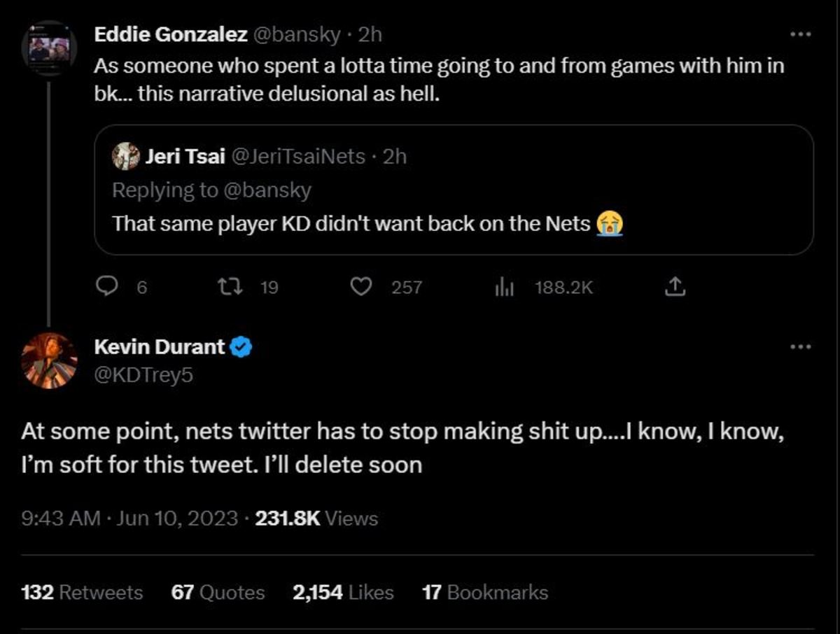Click the 9:43 AM Jun 10 timestamp
The width and height of the screenshot is (840, 634).
pyautogui.click(x=129, y=519)
